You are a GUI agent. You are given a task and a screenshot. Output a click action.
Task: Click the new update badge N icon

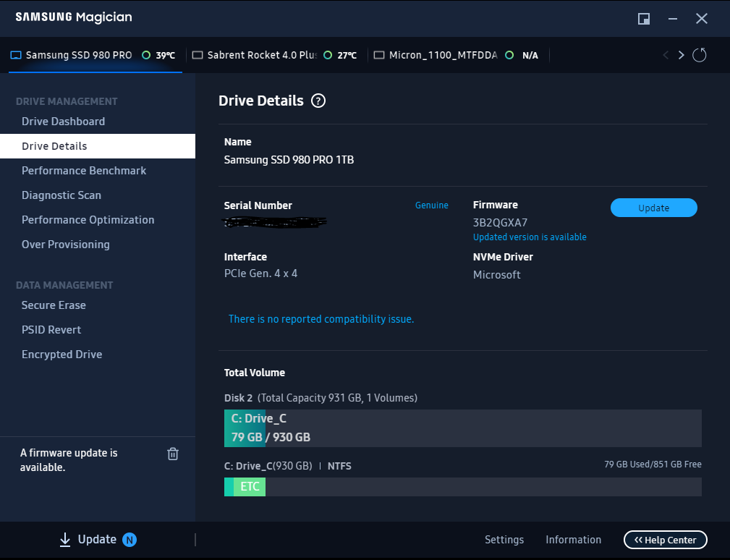130,540
